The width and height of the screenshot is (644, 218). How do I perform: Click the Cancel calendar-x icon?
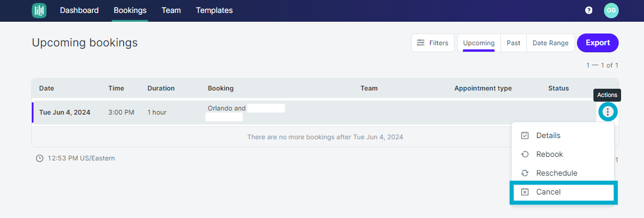tap(525, 192)
